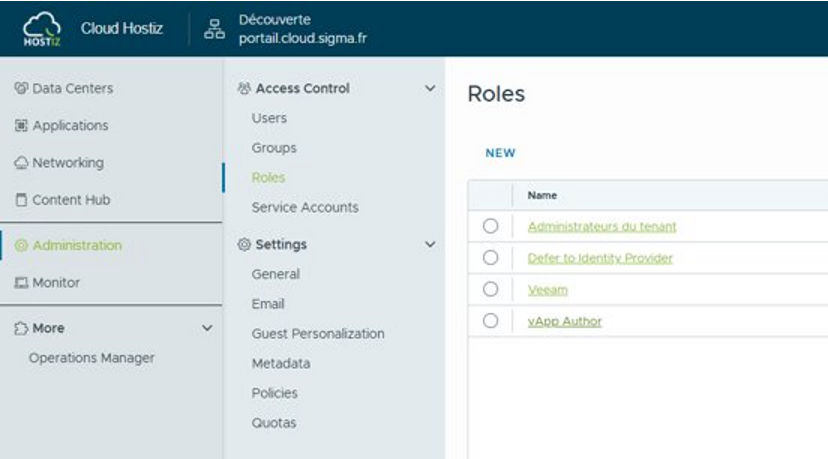Open Operations Manager under More

[91, 358]
